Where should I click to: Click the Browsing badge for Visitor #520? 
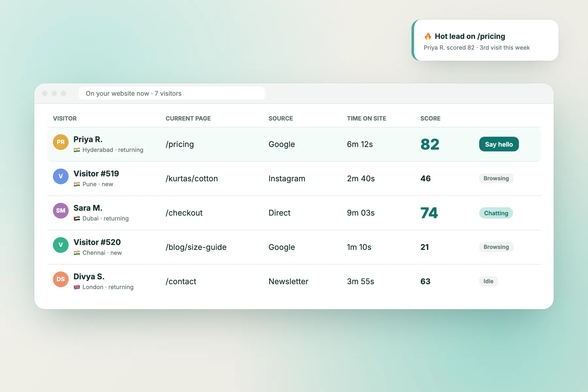click(496, 247)
